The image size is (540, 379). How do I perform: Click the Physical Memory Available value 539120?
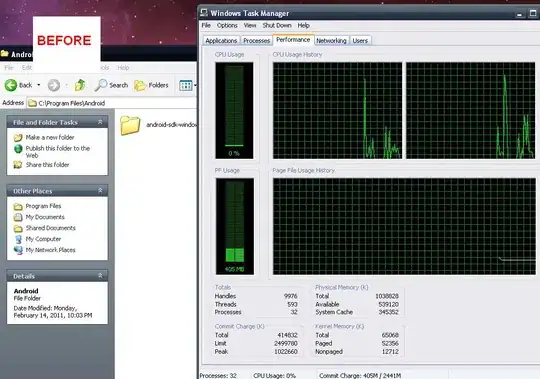tap(388, 304)
